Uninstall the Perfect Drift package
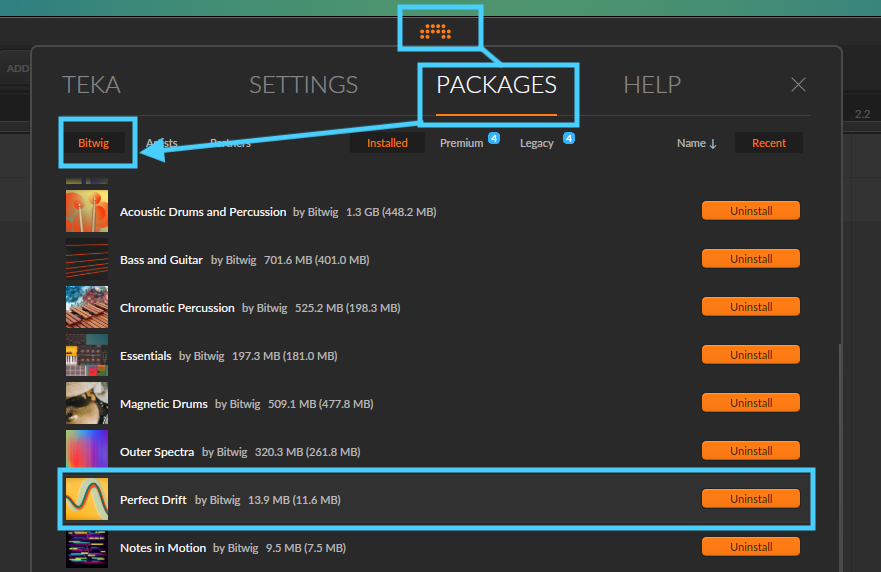The height and width of the screenshot is (572, 881). (751, 499)
